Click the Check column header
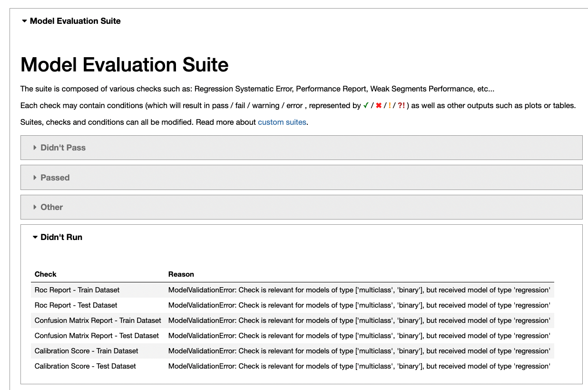The width and height of the screenshot is (588, 390). pos(46,274)
